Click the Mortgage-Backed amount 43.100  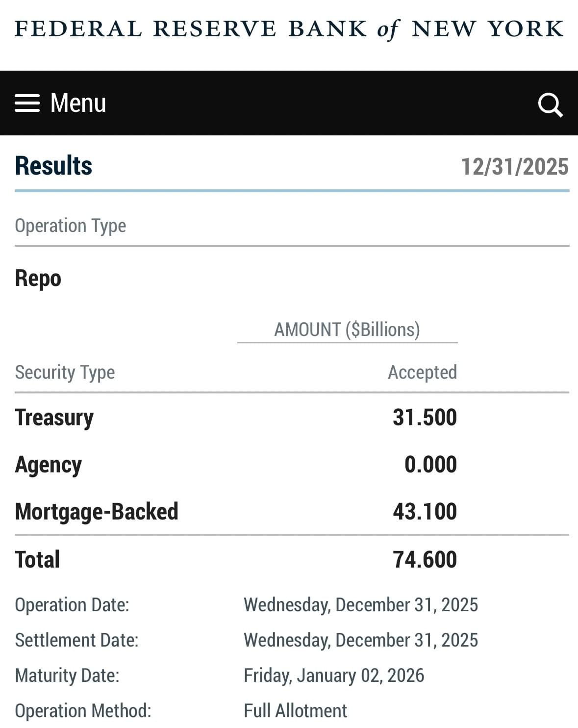coord(425,512)
